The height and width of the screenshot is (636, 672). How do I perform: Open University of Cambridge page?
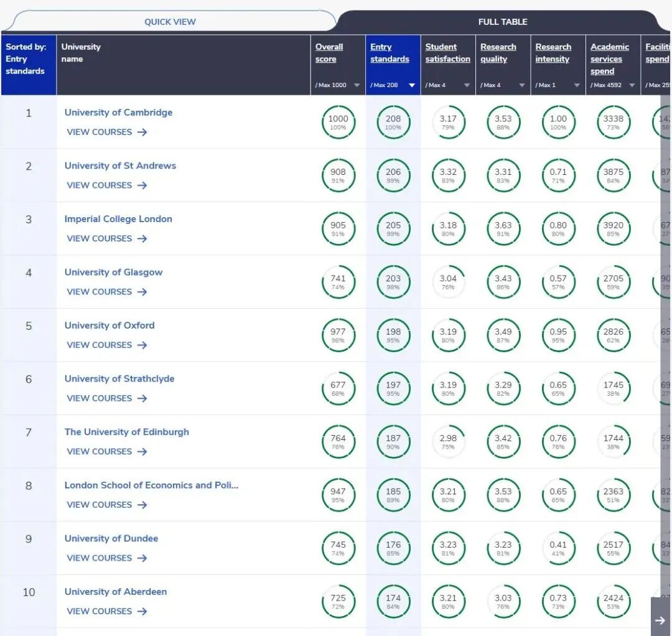118,112
